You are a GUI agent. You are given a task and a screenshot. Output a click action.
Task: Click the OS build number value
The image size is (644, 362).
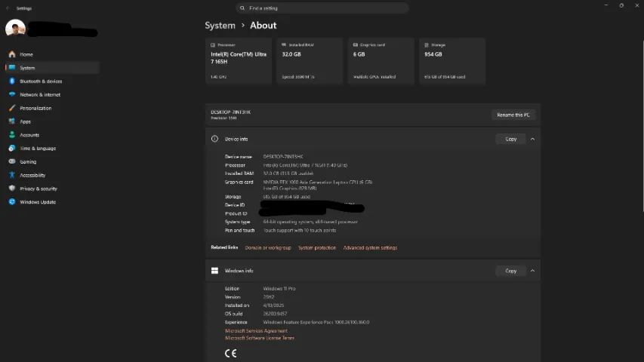pos(275,314)
